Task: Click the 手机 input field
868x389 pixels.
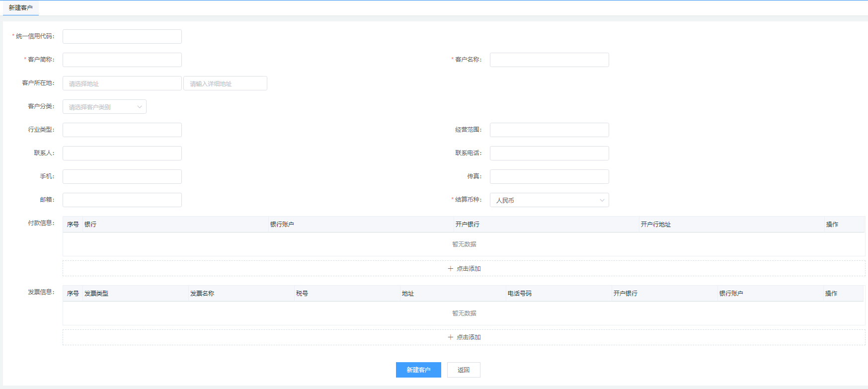Action: 122,176
